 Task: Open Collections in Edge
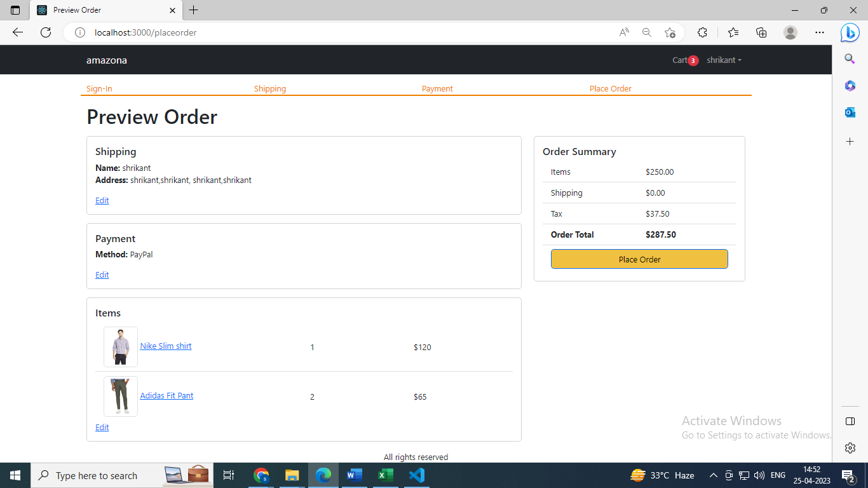click(761, 32)
